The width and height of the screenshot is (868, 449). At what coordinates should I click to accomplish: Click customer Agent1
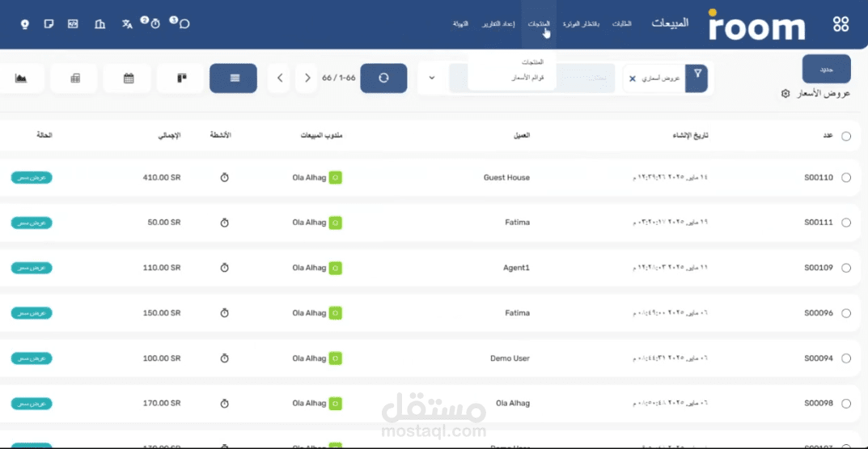coord(516,268)
